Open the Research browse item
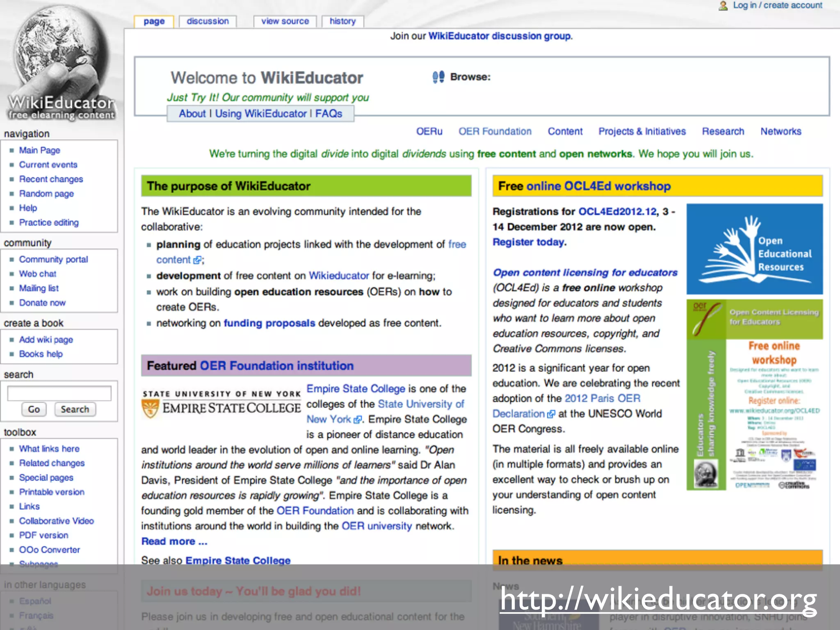840x630 pixels. [x=723, y=132]
